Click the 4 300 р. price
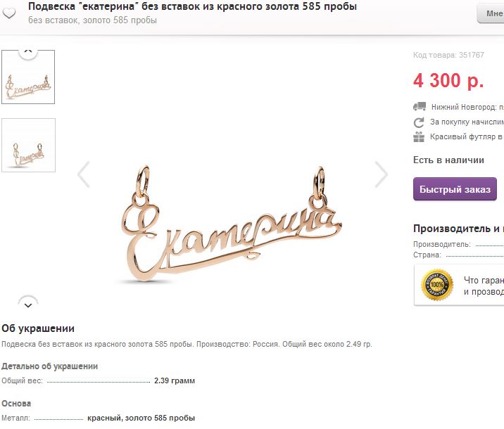 (x=448, y=81)
